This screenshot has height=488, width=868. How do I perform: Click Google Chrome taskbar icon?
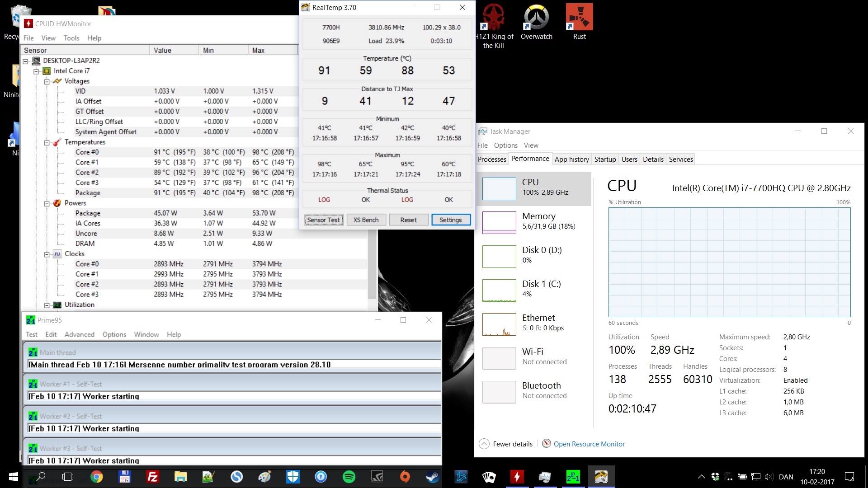[x=96, y=477]
